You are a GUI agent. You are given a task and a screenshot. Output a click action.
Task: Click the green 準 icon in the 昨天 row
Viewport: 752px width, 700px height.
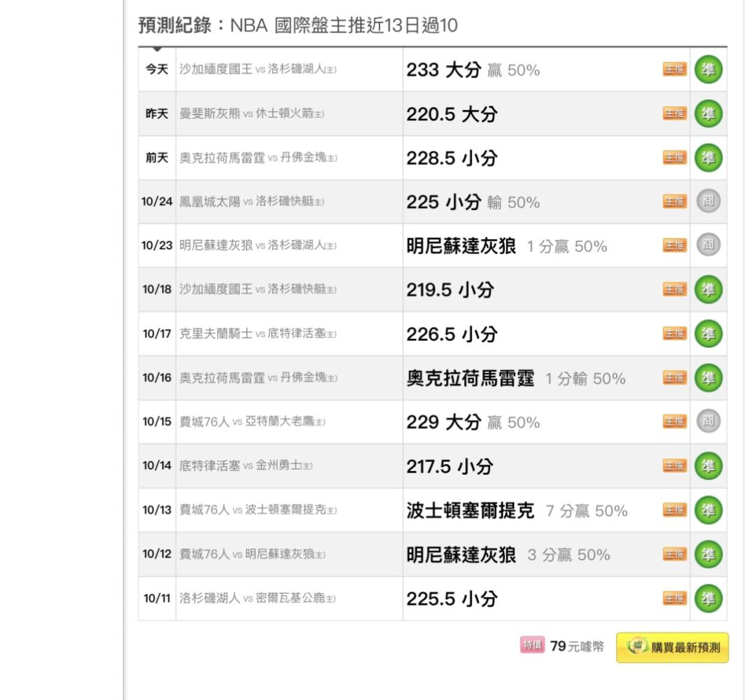tap(709, 113)
